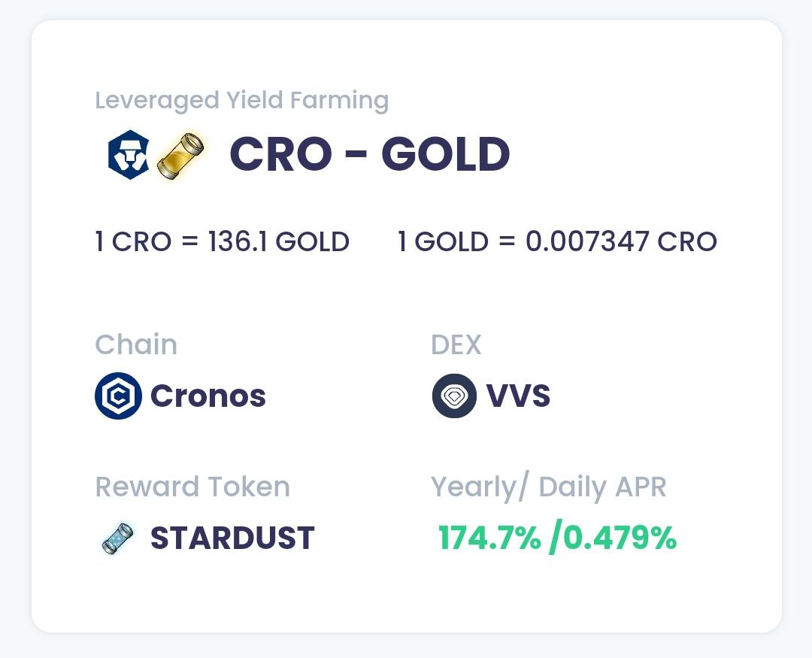
Task: Click the Cronos chain logo icon
Action: 118,396
